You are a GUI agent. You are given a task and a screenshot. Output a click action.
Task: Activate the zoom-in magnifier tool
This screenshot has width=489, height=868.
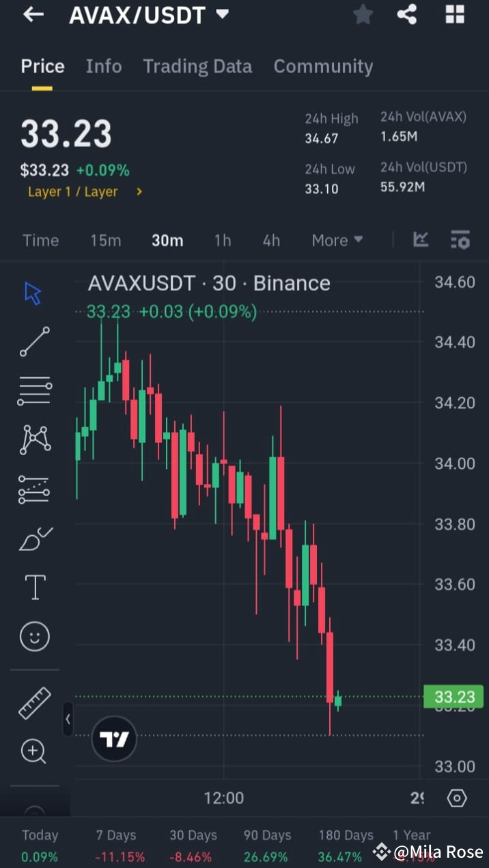34,751
